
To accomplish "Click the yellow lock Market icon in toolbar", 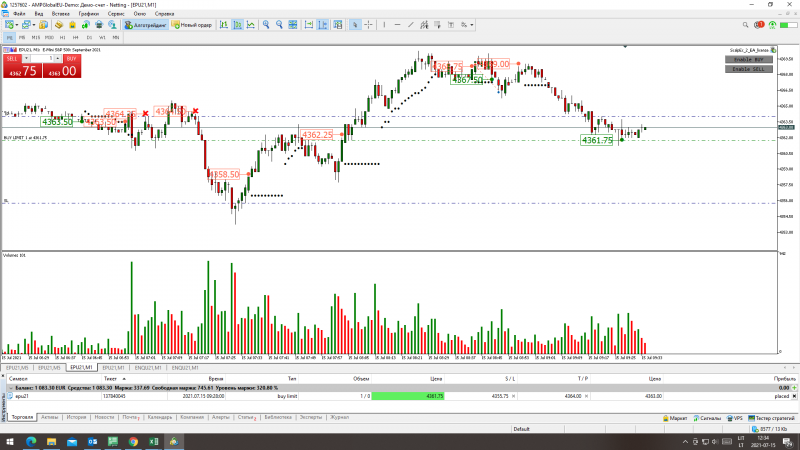I will pos(72,24).
